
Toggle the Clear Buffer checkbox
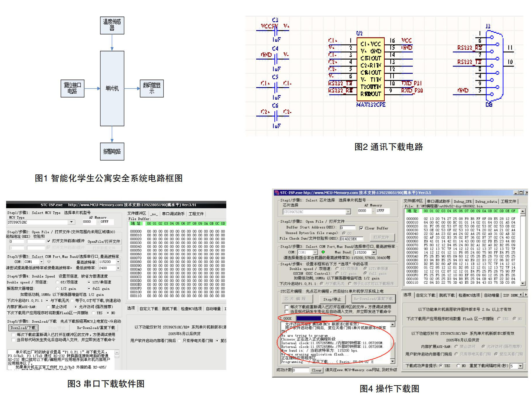[361, 228]
